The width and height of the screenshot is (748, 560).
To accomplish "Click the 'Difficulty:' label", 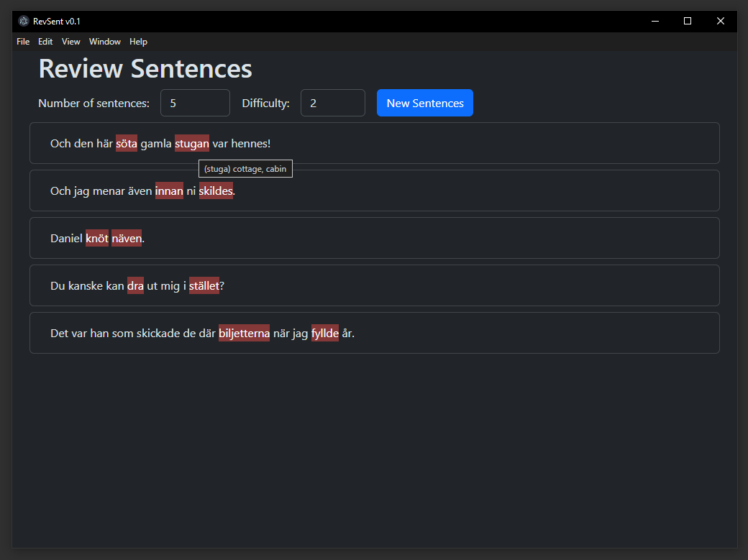I will click(265, 103).
